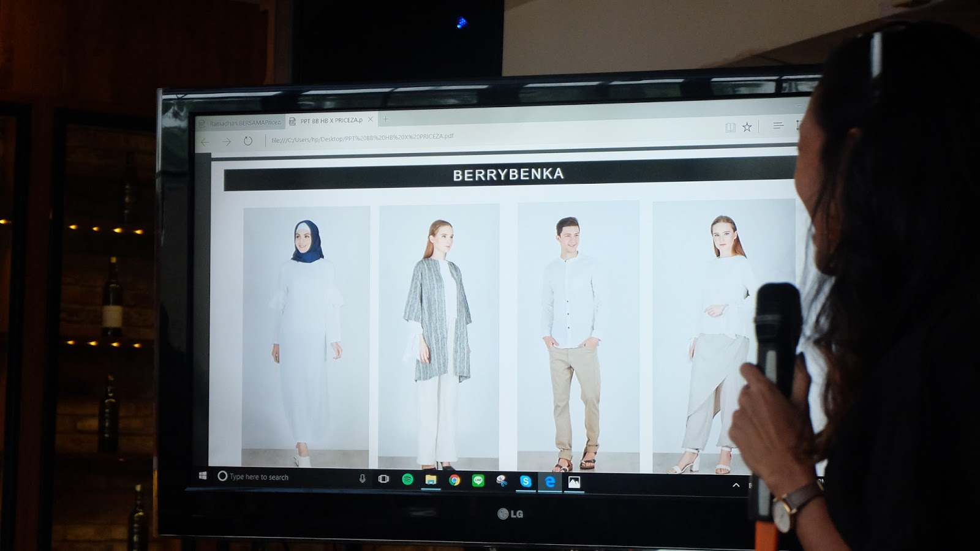Open LINE app in taskbar
980x551 pixels.
[478, 481]
